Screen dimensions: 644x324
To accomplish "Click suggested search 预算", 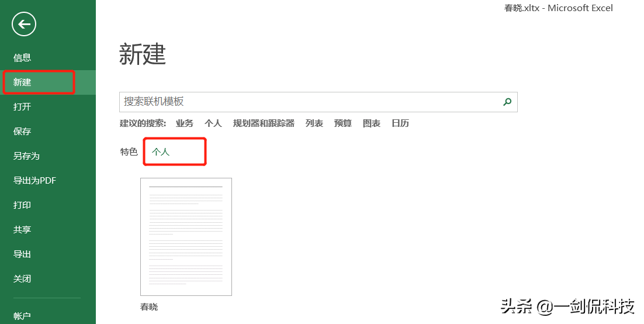I will pos(343,123).
